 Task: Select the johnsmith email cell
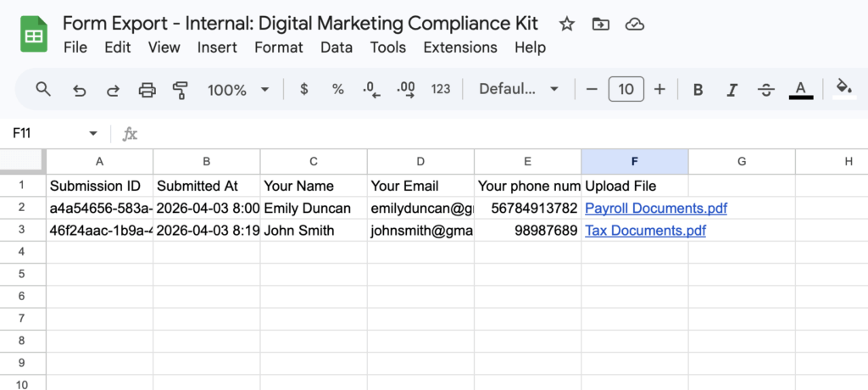point(420,231)
